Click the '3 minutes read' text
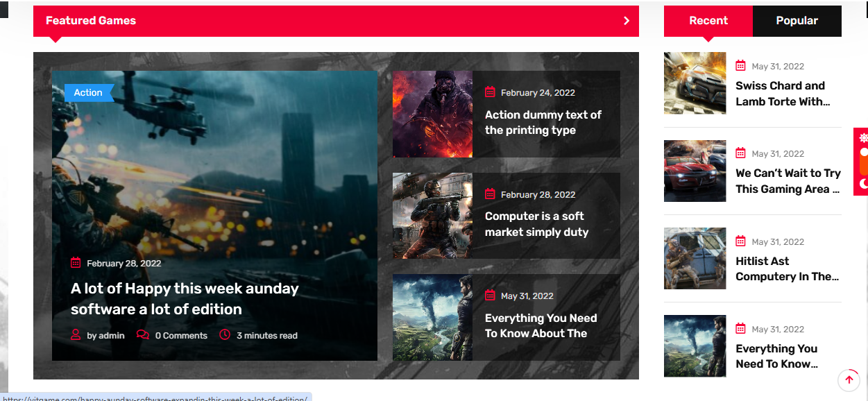This screenshot has height=401, width=868. click(x=267, y=336)
